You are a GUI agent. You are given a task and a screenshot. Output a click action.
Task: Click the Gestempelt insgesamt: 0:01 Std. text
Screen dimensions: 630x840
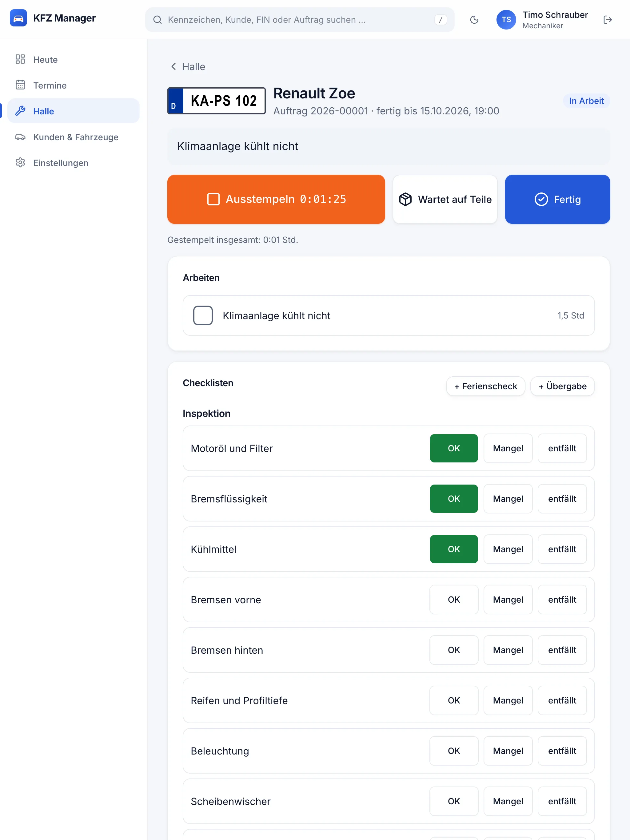(233, 240)
